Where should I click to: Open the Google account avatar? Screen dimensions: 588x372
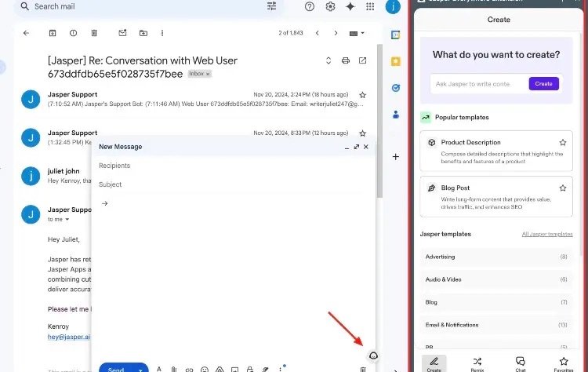pos(393,6)
